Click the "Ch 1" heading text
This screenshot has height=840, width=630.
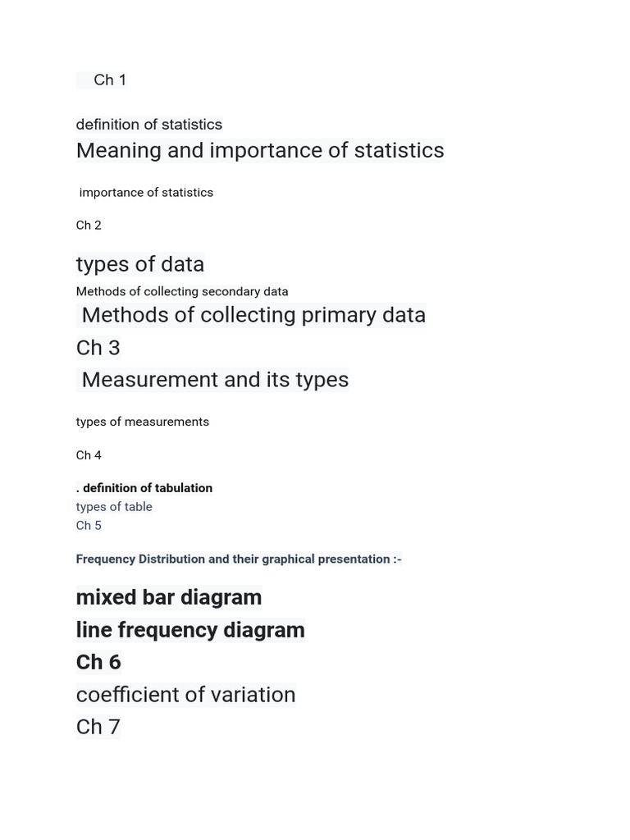110,80
